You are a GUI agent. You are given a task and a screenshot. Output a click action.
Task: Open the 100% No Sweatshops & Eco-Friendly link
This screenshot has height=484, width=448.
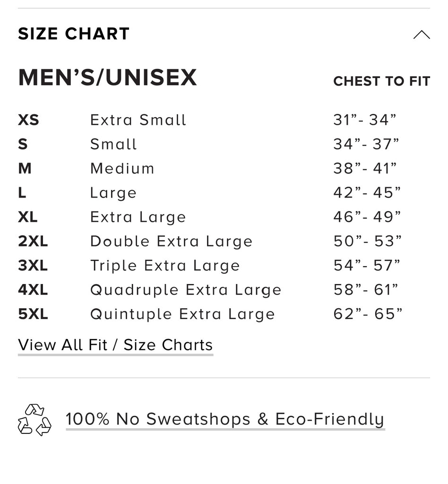pos(225,419)
